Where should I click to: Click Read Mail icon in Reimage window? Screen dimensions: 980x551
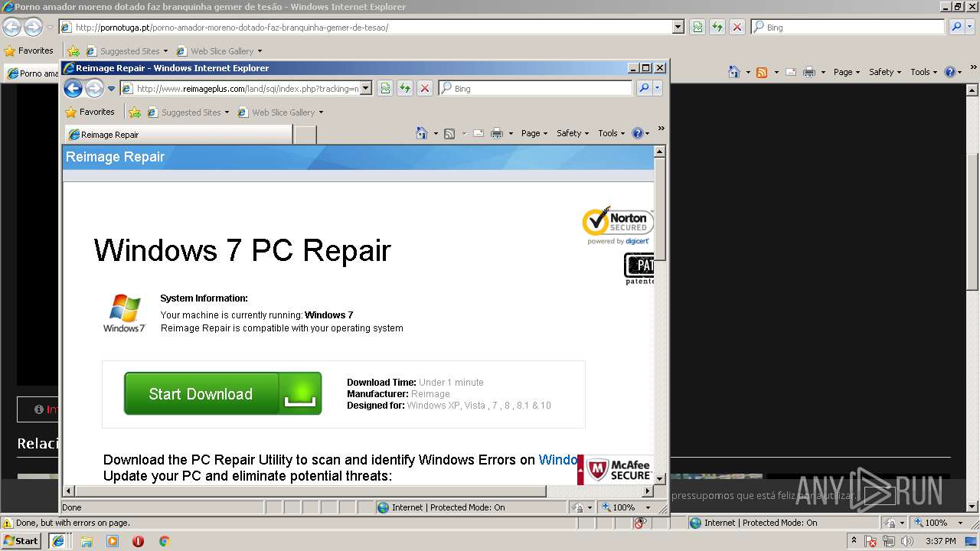(479, 133)
